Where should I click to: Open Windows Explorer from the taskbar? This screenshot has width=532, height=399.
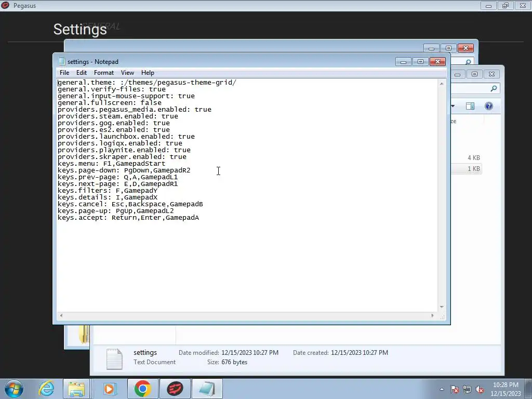point(76,389)
